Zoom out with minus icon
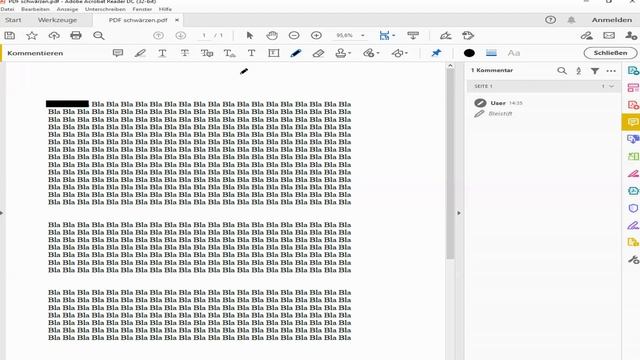640x360 pixels. (x=294, y=36)
